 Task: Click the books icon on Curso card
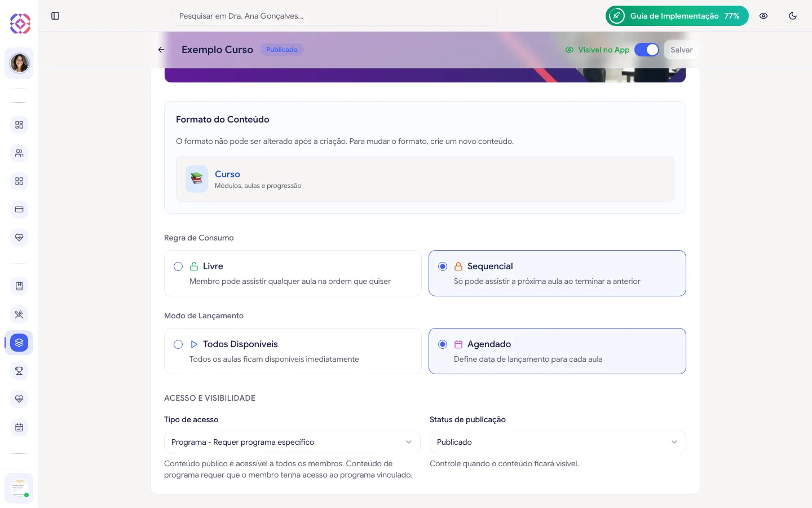point(197,179)
